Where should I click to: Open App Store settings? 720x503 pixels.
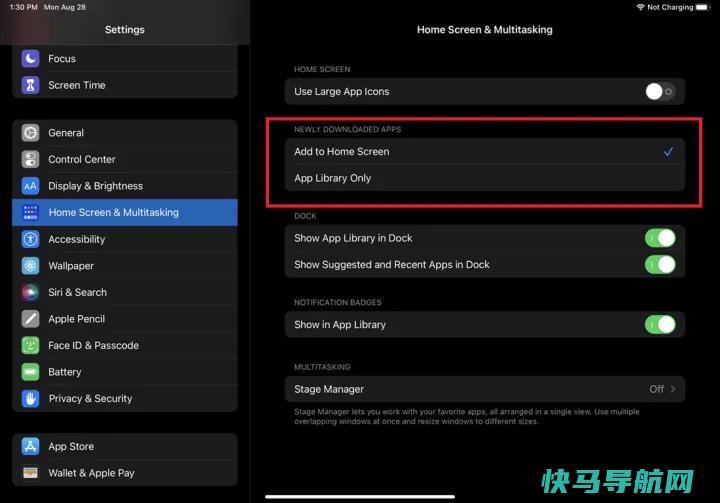tap(125, 446)
